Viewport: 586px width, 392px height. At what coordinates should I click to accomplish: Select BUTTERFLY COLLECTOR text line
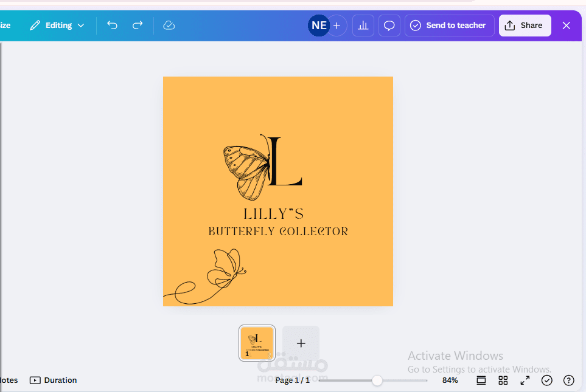pyautogui.click(x=278, y=232)
